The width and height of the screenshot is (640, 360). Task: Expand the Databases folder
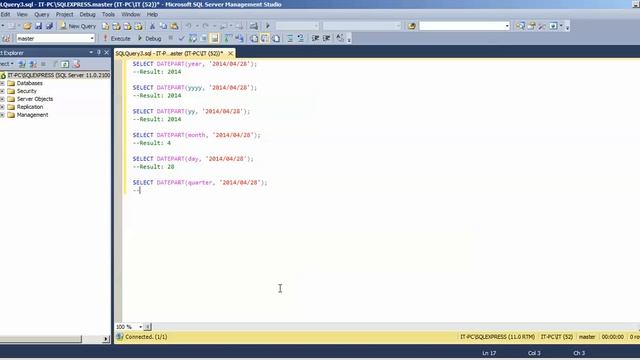coord(2,83)
